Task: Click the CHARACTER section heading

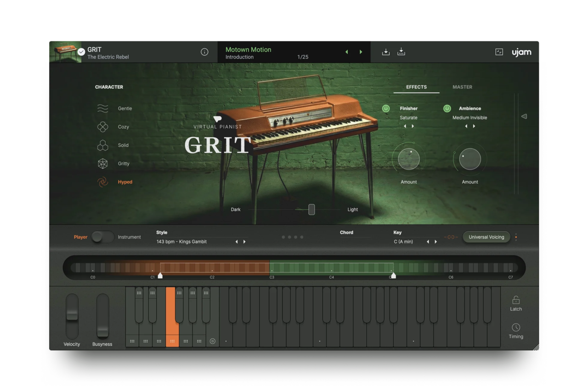Action: click(109, 87)
